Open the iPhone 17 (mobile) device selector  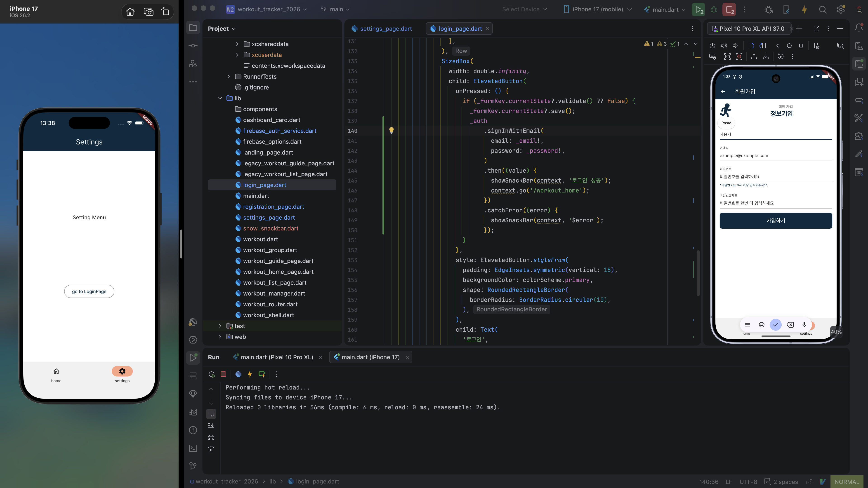coord(597,9)
